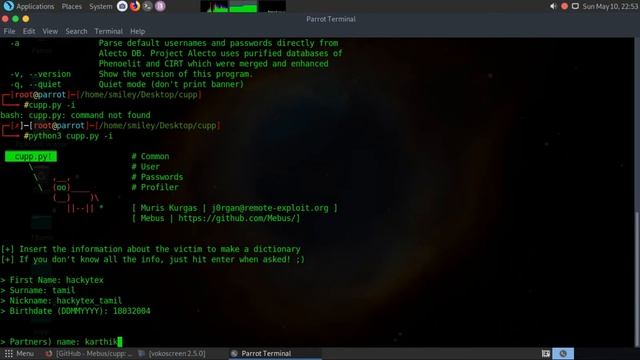Open the network monitor graph applet
640x360 pixels.
tap(272, 6)
